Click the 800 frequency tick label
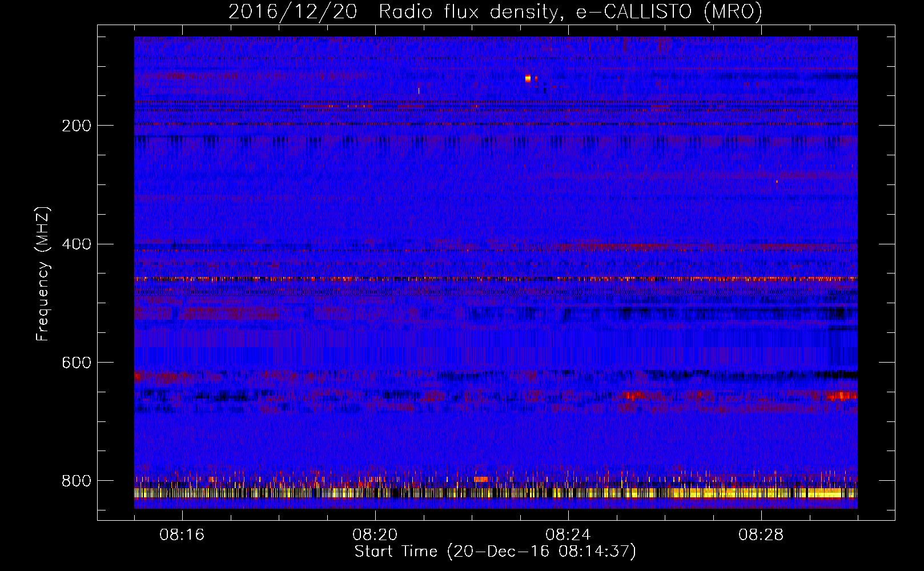 click(x=77, y=481)
